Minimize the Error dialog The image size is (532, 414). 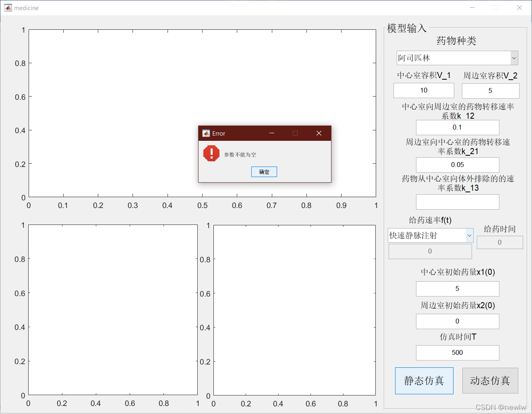click(x=272, y=133)
